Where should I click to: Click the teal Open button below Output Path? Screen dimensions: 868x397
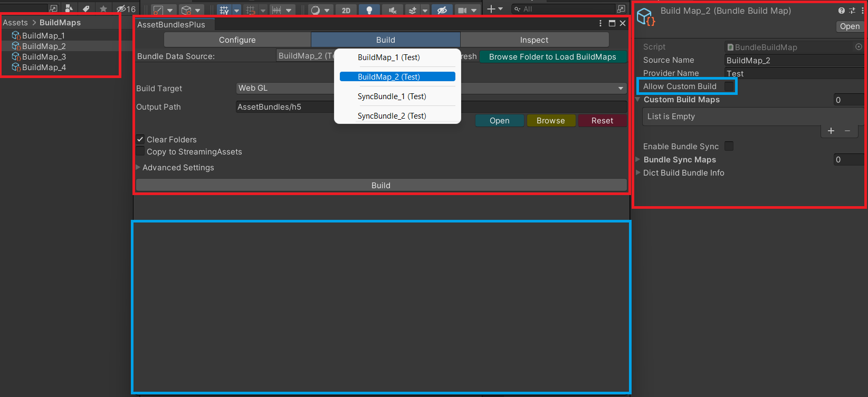click(x=500, y=121)
